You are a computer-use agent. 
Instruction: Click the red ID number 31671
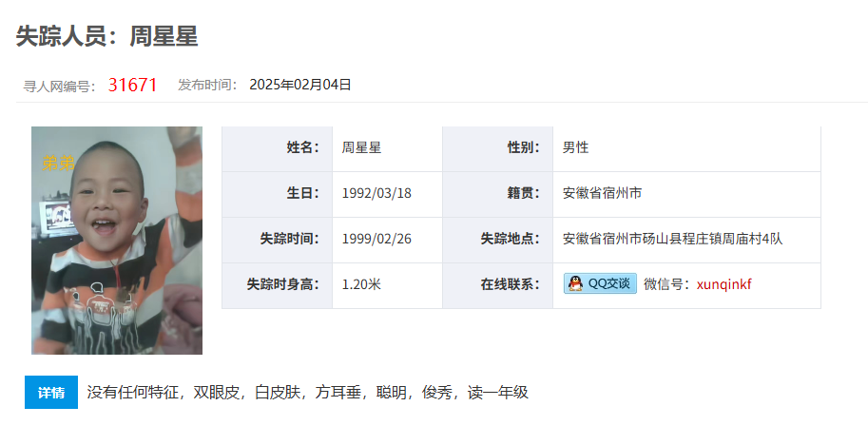(132, 85)
